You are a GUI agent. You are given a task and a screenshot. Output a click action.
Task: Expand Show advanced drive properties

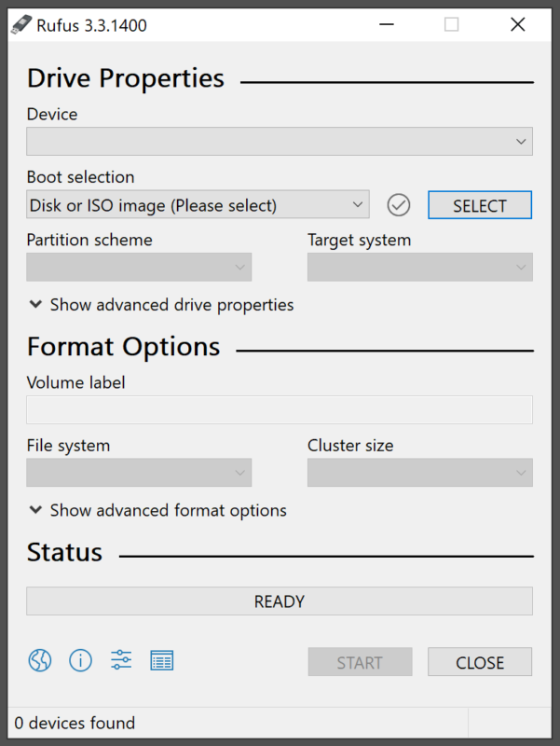(x=161, y=305)
